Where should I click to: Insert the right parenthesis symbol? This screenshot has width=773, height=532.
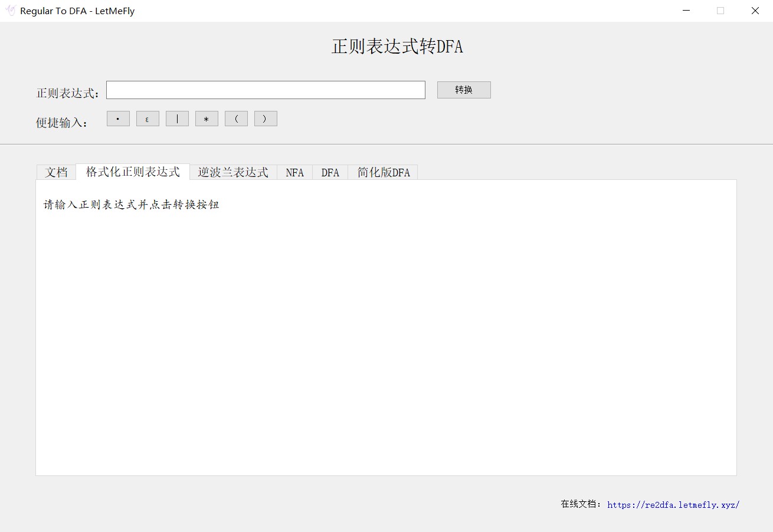[266, 119]
